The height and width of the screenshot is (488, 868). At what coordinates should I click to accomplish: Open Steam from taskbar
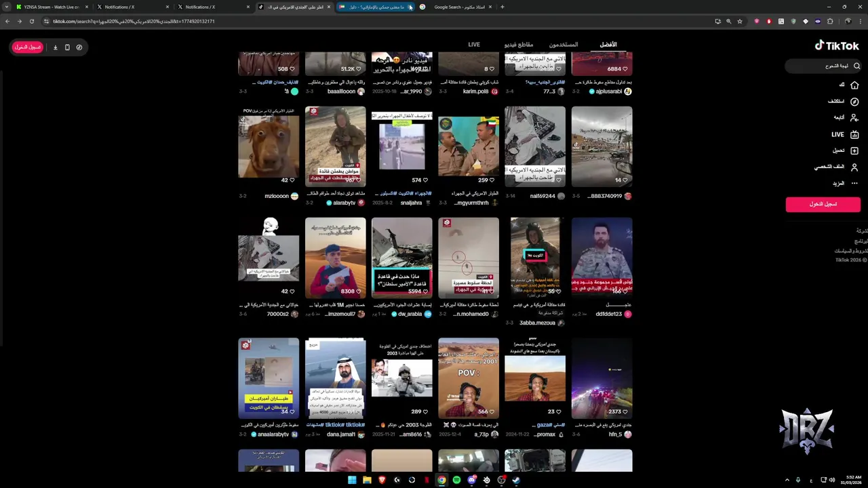[x=516, y=480]
